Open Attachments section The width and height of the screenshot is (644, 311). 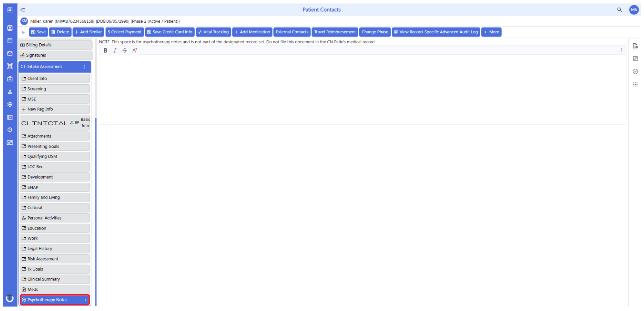click(x=55, y=137)
